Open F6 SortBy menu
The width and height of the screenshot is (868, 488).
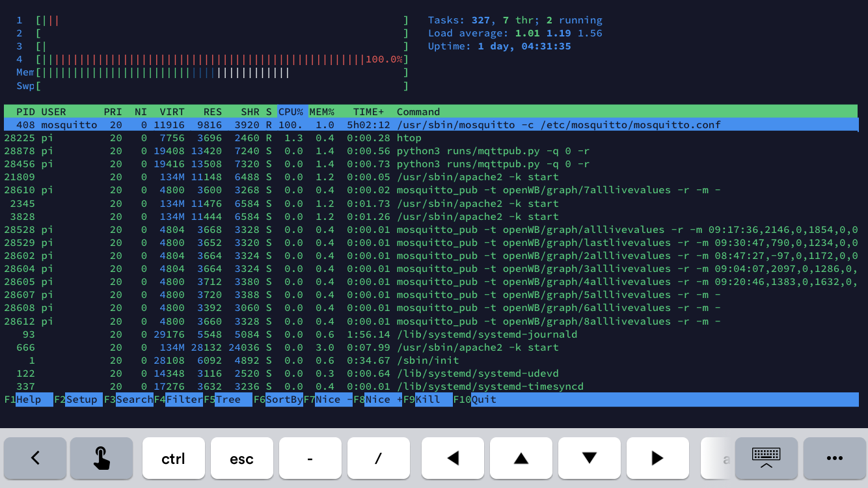pyautogui.click(x=278, y=400)
